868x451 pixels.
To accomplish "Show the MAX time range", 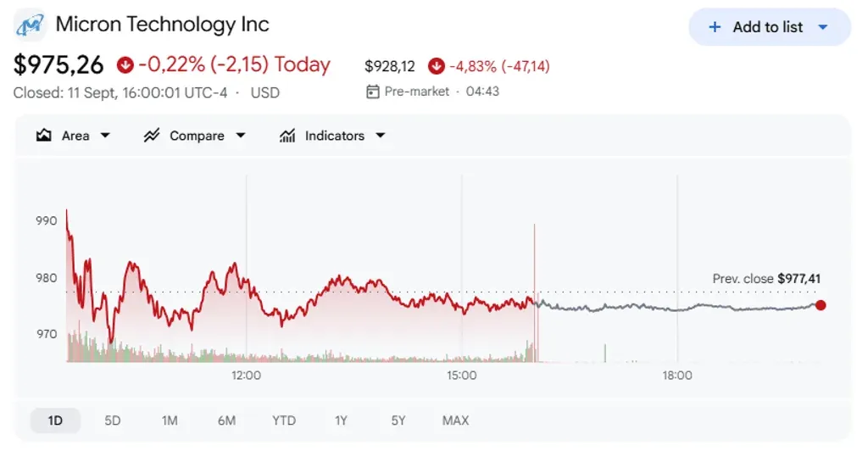I will pos(455,420).
